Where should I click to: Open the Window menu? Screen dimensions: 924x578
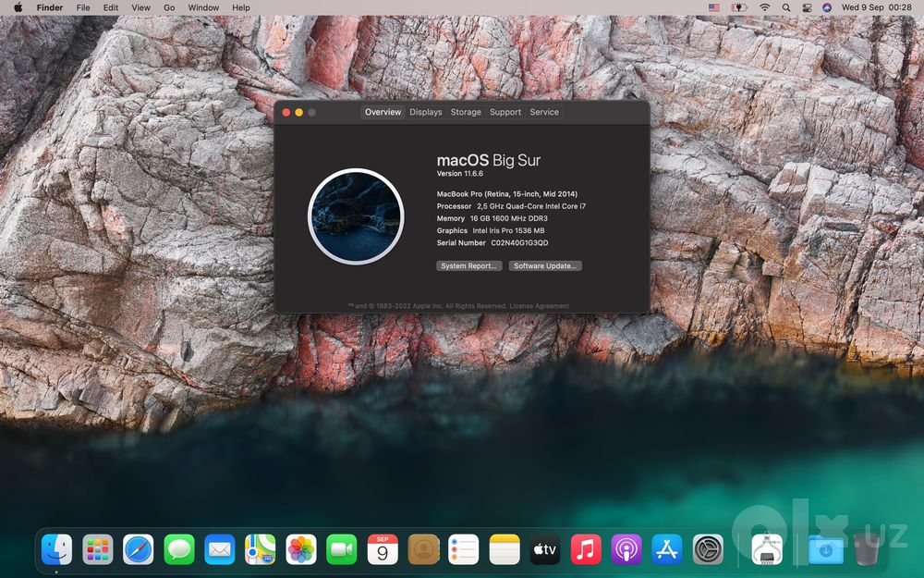[203, 7]
